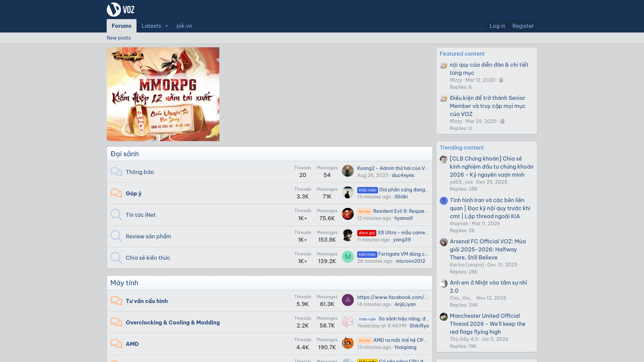
Task: Open duc4eyes avatar in Thông báo row
Action: pyautogui.click(x=348, y=171)
